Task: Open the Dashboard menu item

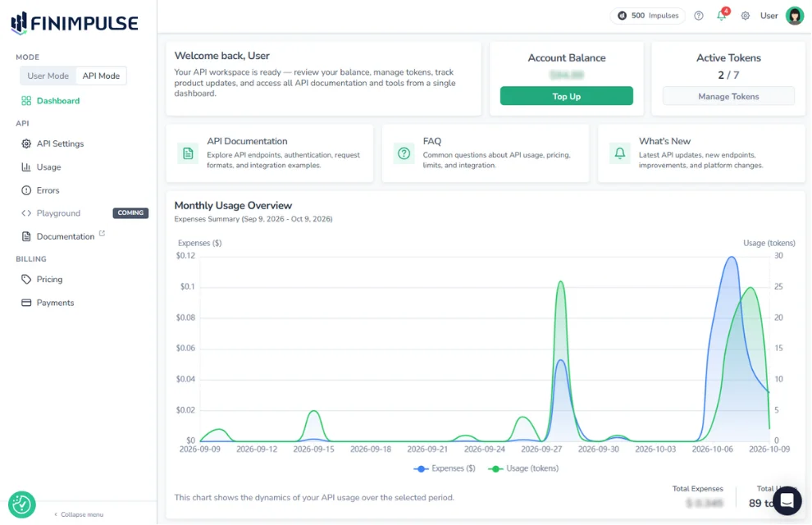Action: (58, 101)
